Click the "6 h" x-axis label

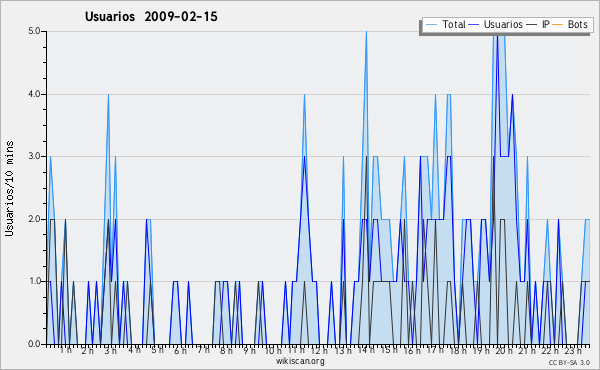pyautogui.click(x=180, y=351)
